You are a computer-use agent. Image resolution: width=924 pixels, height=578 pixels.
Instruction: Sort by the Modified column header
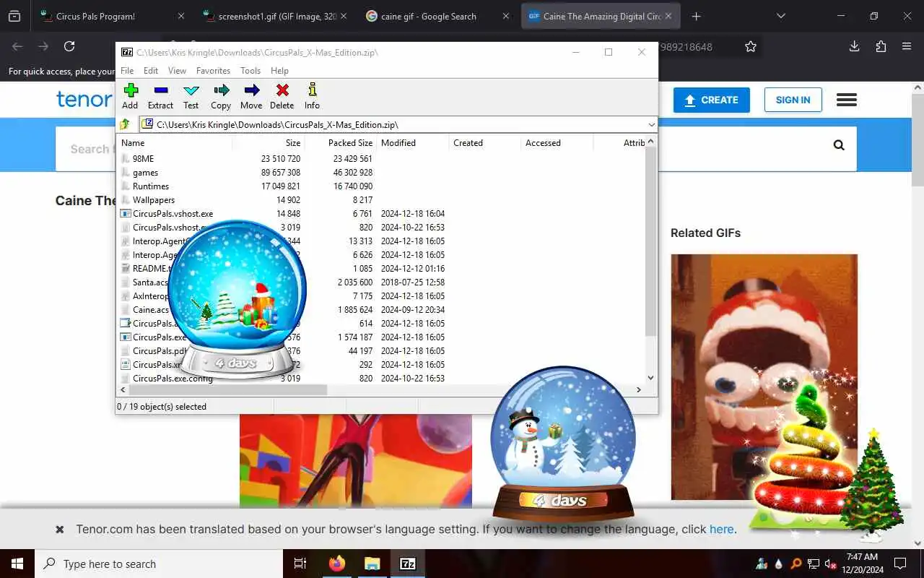coord(412,143)
